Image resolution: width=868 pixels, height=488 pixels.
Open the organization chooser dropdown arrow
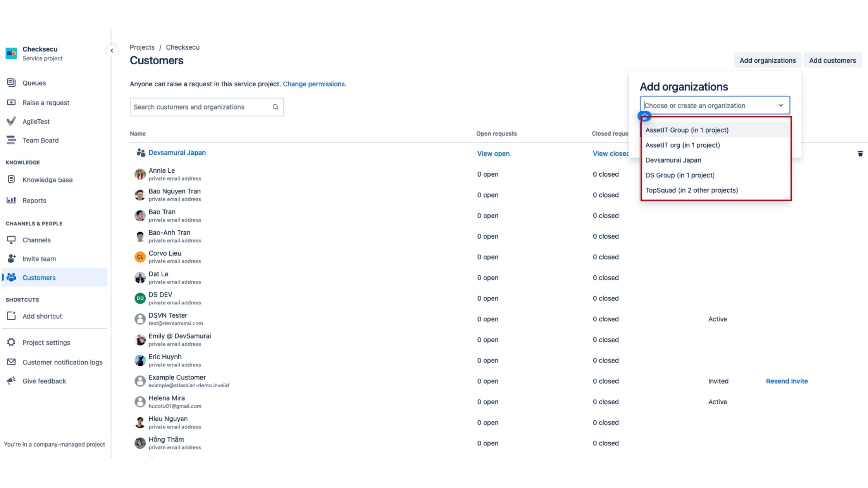tap(780, 105)
